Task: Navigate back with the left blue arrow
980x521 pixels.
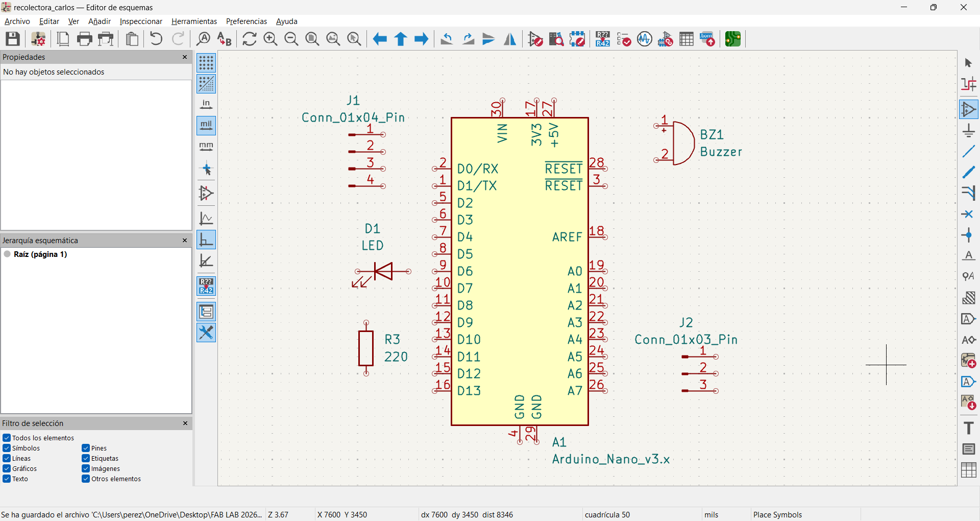Action: 380,39
